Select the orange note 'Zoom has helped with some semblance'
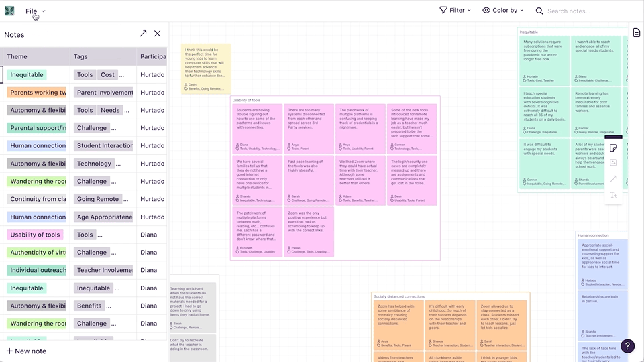Viewport: 644px width, 362px height. (x=398, y=325)
